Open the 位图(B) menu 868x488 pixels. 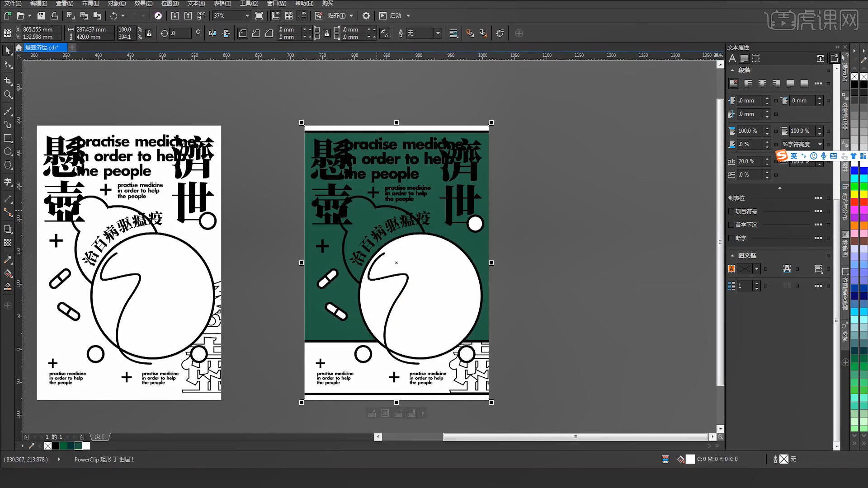[x=170, y=3]
